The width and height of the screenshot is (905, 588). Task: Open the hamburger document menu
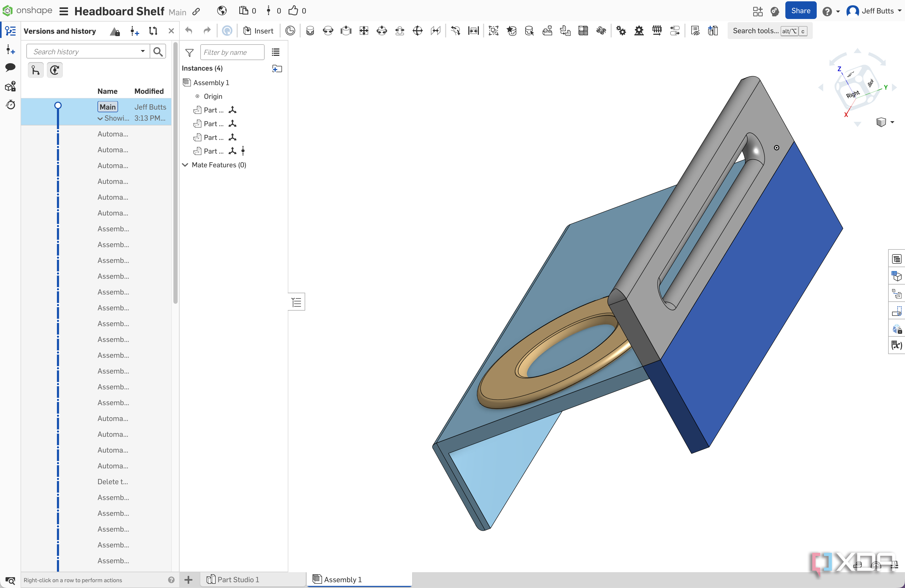[64, 11]
